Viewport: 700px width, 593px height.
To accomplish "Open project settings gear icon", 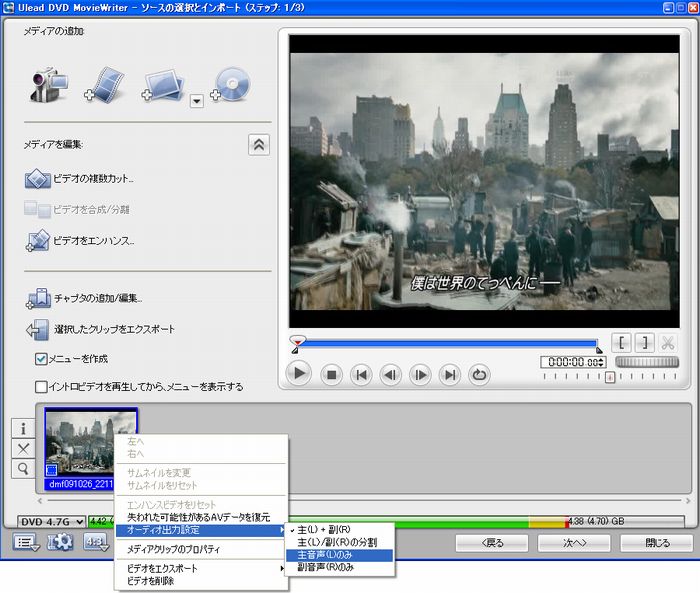I will [x=60, y=542].
